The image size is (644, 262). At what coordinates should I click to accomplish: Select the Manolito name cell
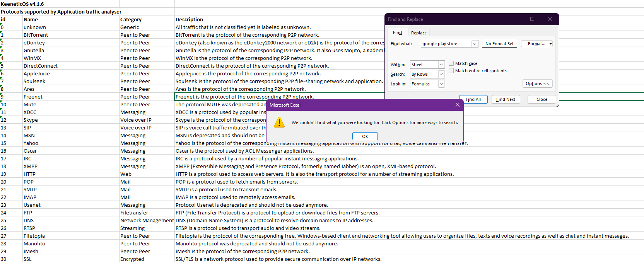click(x=71, y=243)
